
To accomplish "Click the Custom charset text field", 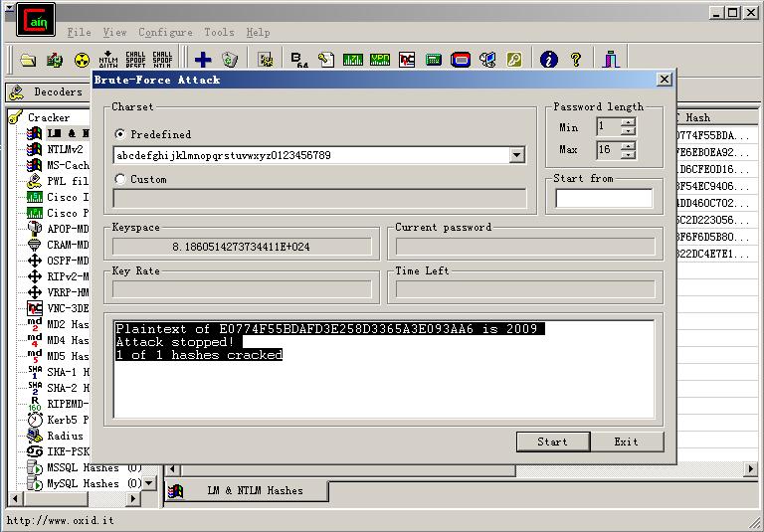I will 319,198.
